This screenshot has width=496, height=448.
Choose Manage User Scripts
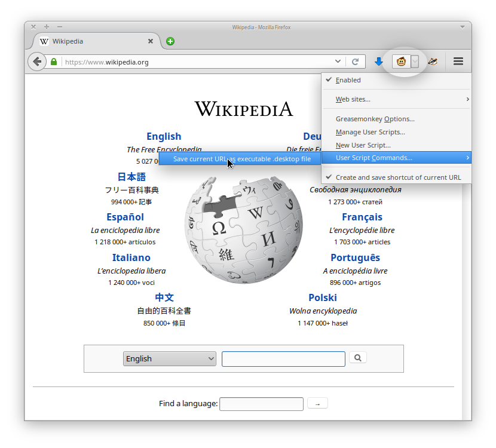396,132
